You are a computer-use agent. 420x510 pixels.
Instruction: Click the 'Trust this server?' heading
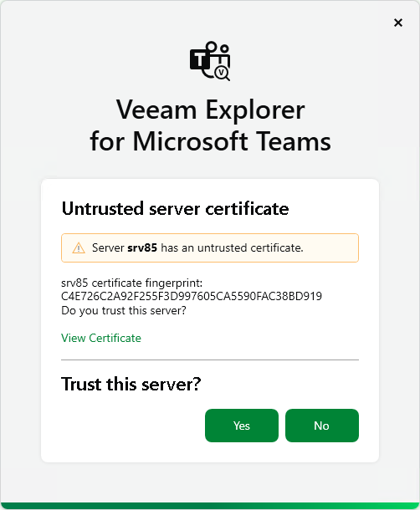131,384
